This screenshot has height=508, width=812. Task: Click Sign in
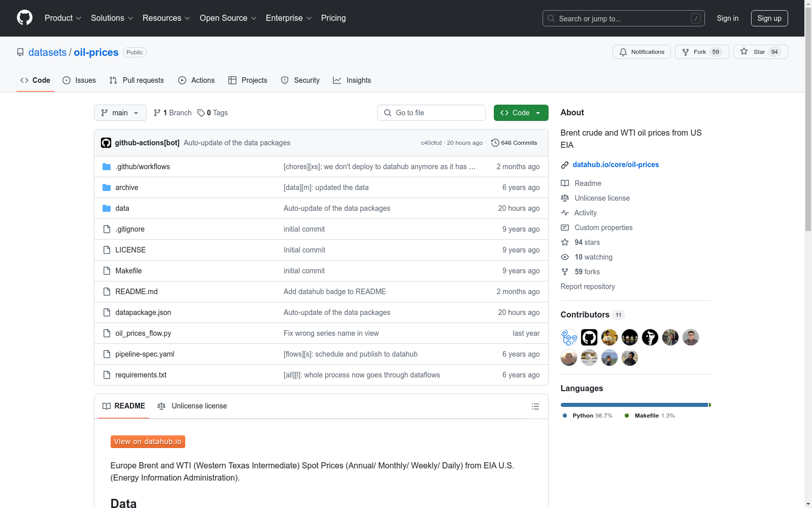click(x=727, y=18)
